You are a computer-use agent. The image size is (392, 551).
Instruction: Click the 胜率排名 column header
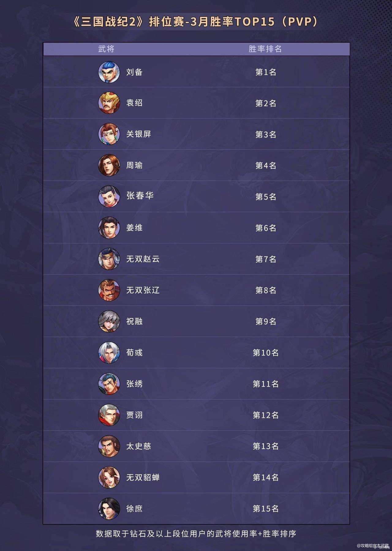coord(265,49)
